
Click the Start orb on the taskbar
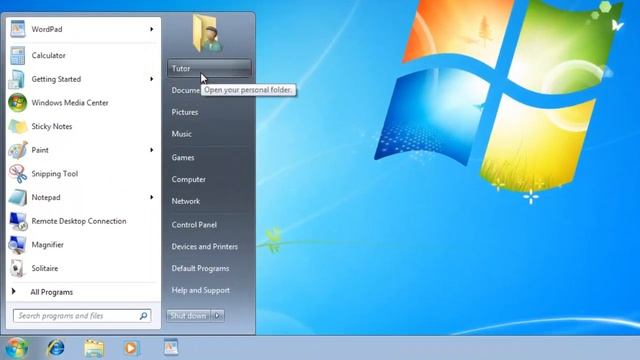click(x=17, y=348)
